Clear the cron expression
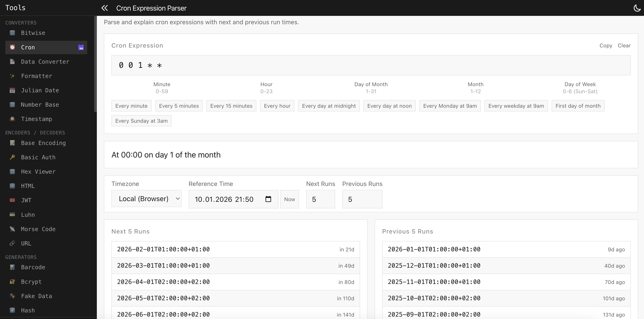 pos(624,46)
